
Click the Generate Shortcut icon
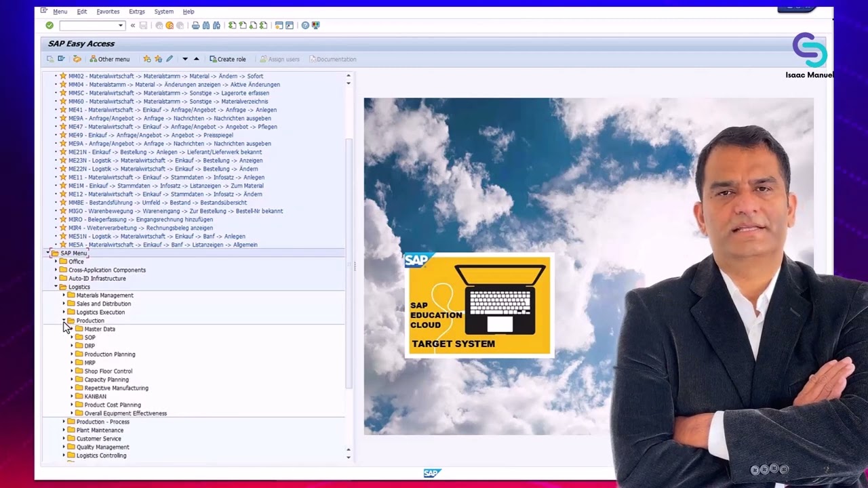click(290, 26)
